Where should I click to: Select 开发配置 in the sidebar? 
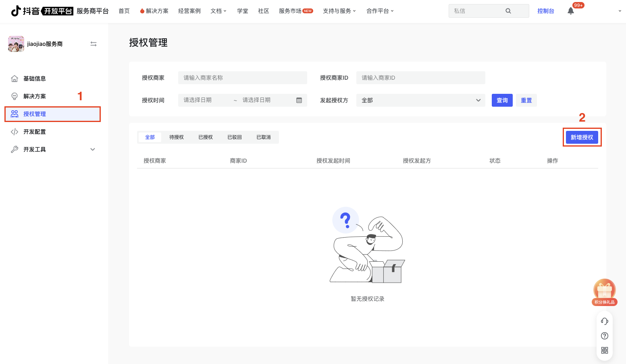pos(35,132)
